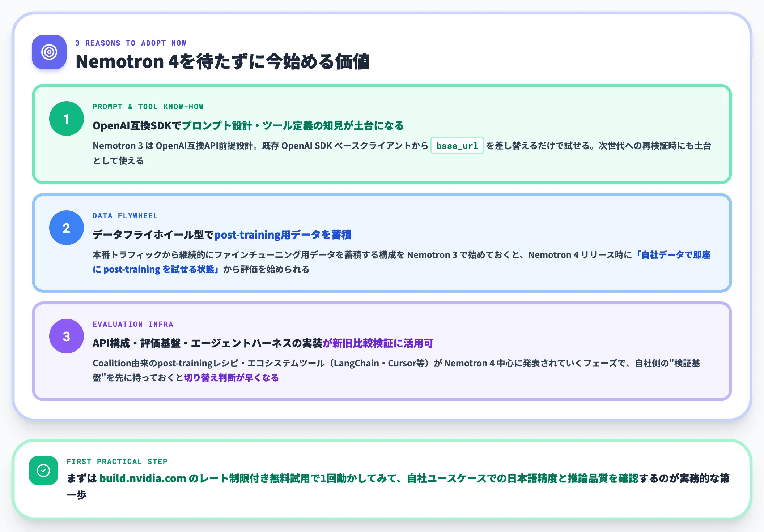The height and width of the screenshot is (532, 764).
Task: Click the paragraph starting '本番トラフィックから継続的に'
Action: click(402, 262)
